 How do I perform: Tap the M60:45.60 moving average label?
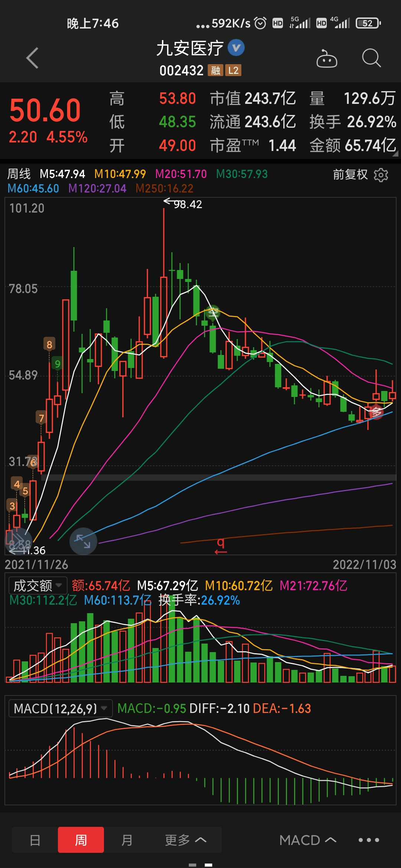[x=33, y=188]
